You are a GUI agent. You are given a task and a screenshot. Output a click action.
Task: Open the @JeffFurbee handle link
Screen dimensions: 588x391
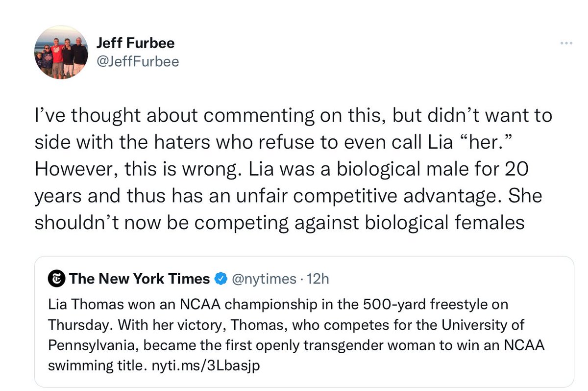tap(138, 61)
